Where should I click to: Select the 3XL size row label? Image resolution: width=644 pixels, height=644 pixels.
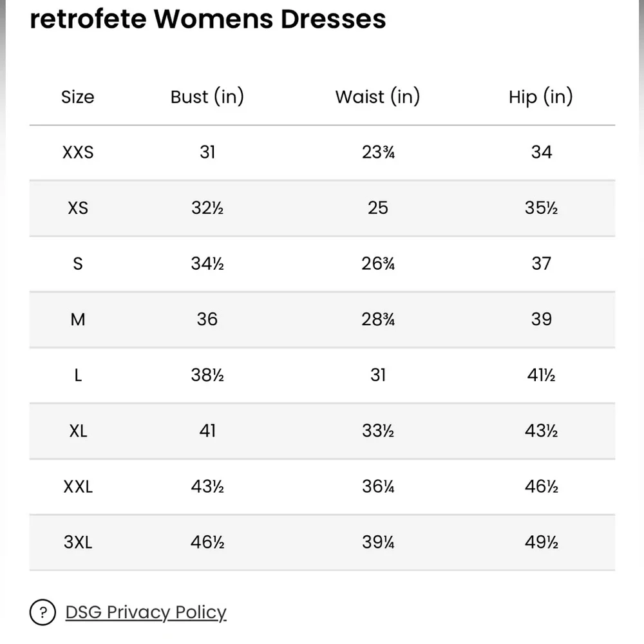[78, 542]
